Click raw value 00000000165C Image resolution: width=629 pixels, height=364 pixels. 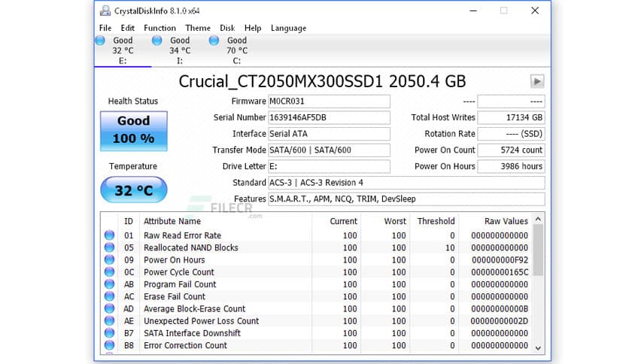pos(500,272)
